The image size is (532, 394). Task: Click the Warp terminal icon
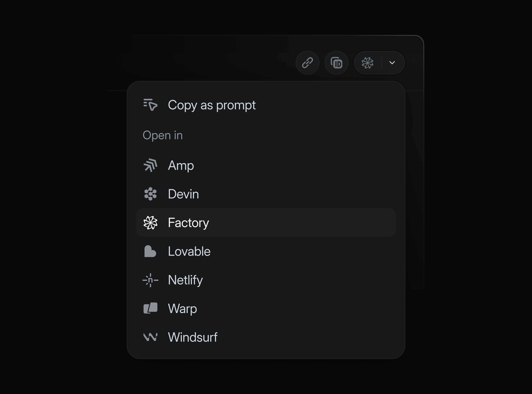click(x=150, y=308)
